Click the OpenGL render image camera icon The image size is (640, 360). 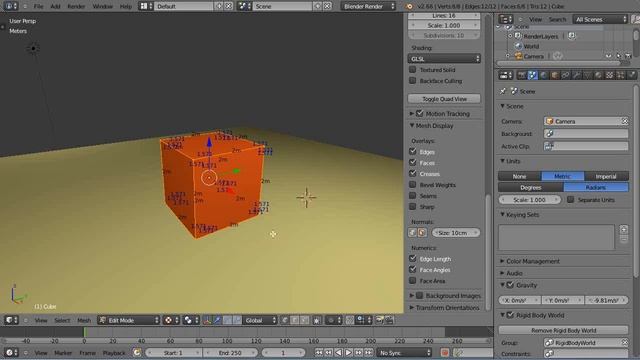tap(379, 320)
